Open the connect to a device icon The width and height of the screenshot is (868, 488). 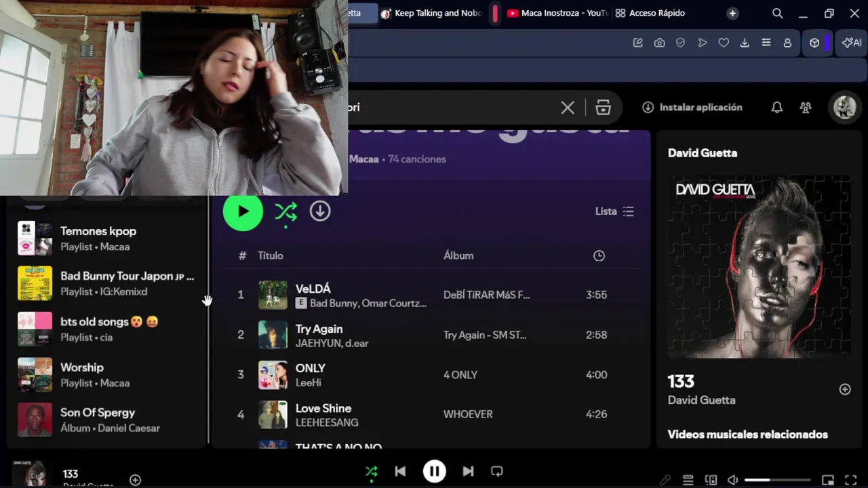711,480
